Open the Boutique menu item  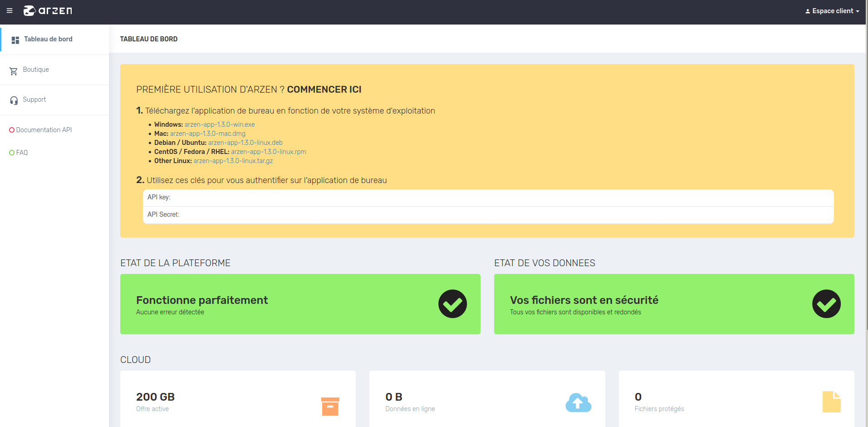coord(54,70)
